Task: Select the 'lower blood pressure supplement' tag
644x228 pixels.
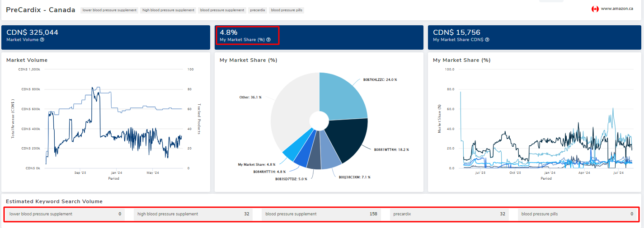Action: (109, 10)
